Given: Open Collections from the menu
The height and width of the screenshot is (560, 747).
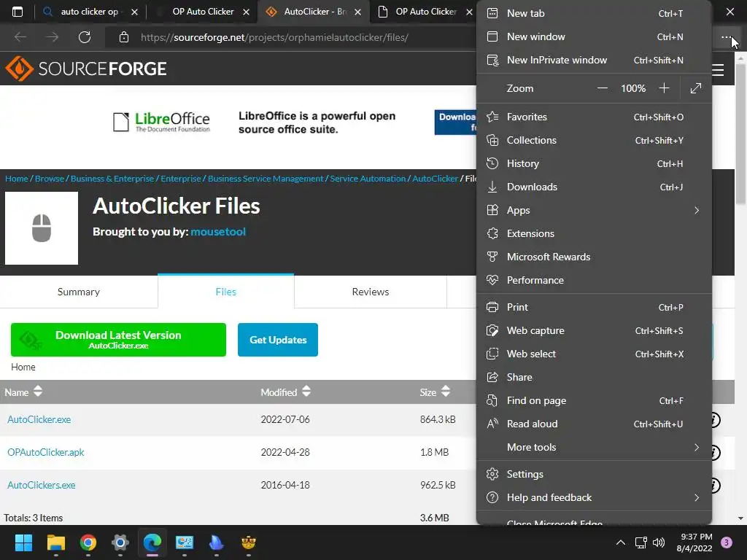Looking at the screenshot, I should [594, 140].
